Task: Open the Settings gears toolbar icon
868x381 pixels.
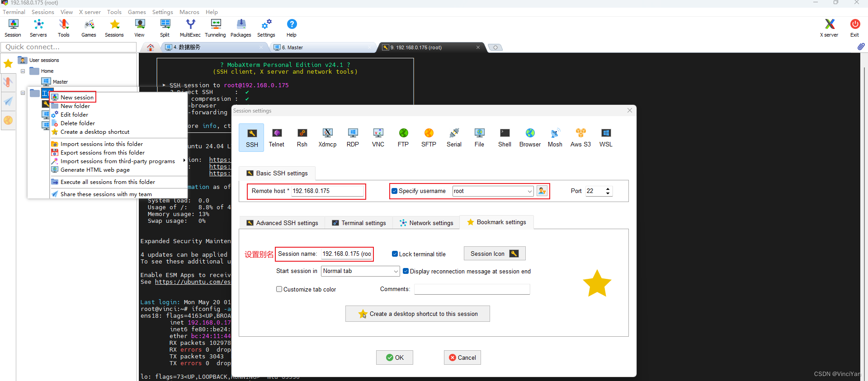Action: point(266,28)
